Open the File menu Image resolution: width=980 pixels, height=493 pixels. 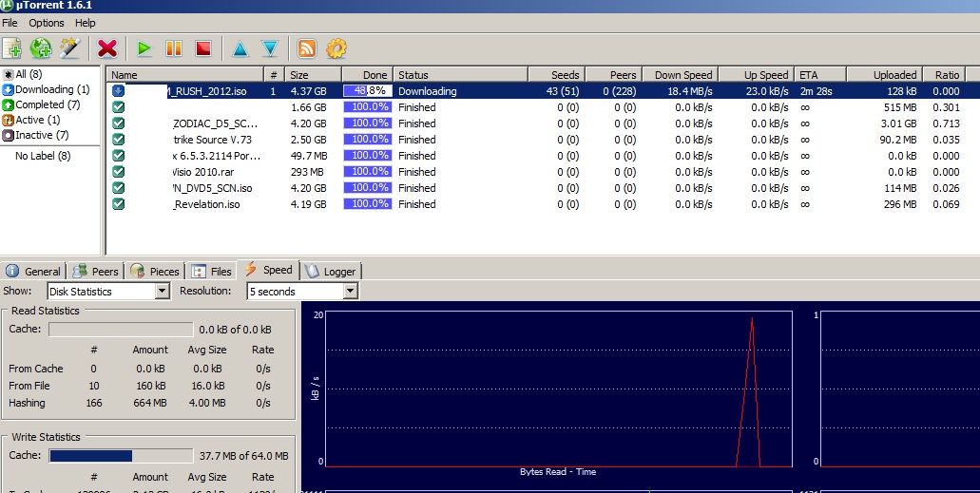click(10, 23)
